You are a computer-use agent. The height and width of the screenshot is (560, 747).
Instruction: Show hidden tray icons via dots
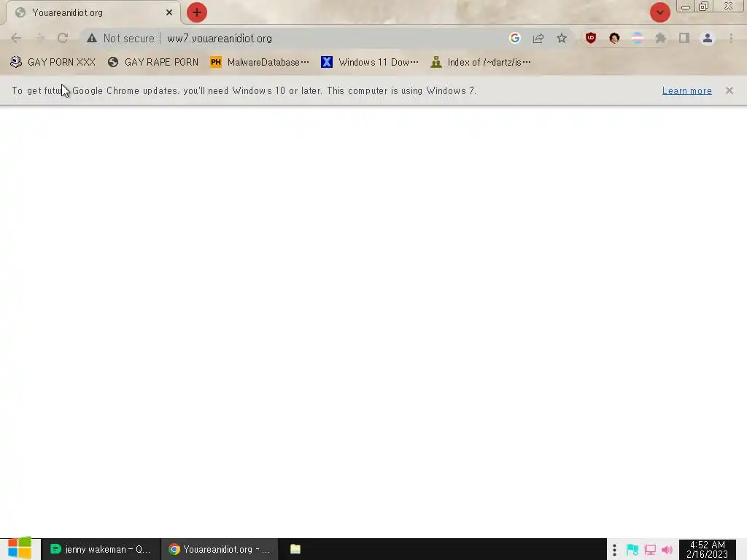(x=614, y=550)
